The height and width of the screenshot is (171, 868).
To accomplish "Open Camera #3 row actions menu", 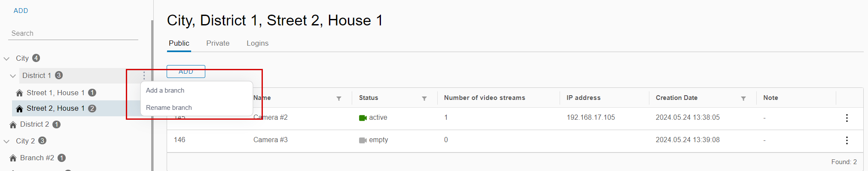I will pos(847,140).
